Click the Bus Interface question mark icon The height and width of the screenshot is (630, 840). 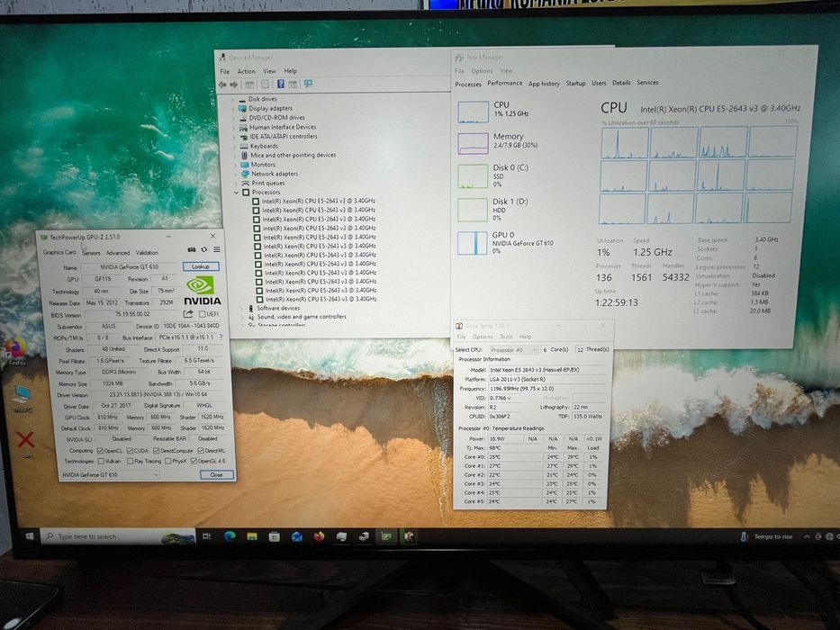(221, 337)
